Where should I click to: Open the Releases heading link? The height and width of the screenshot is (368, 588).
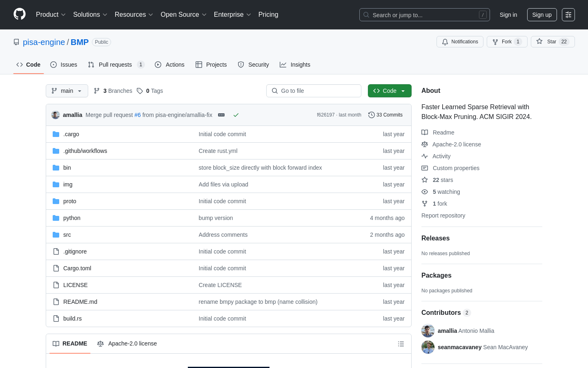tap(435, 238)
